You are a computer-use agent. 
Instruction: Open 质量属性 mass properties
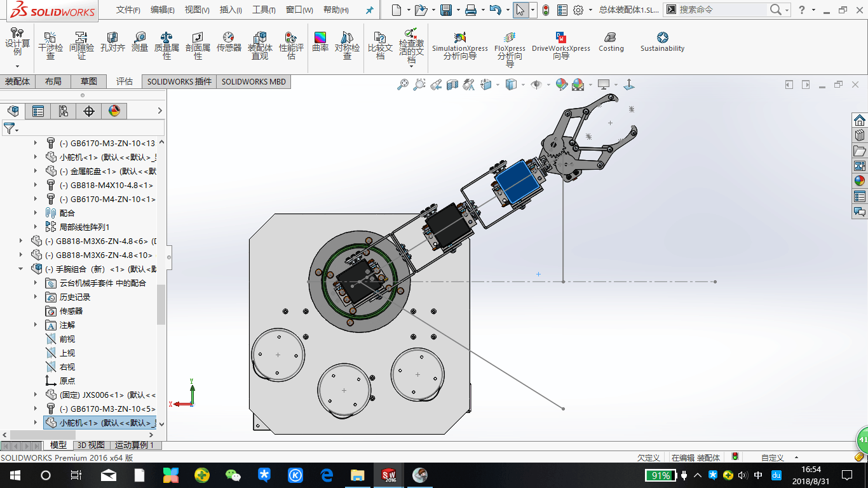click(166, 44)
